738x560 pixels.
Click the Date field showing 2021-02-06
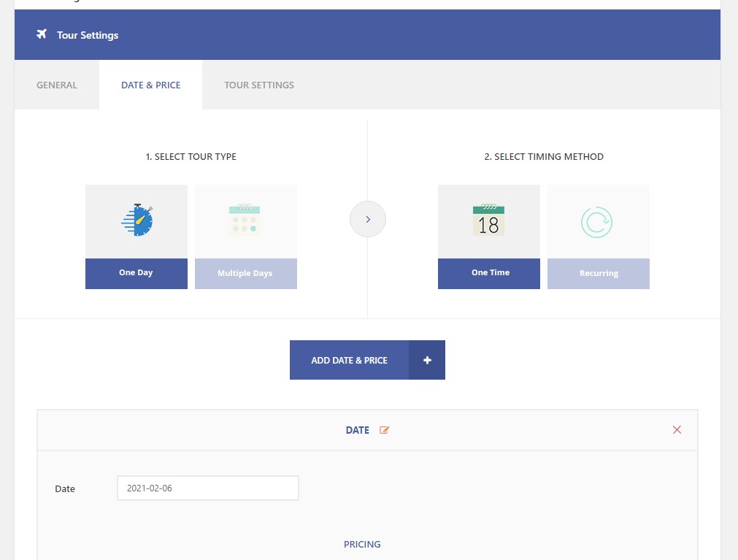click(207, 488)
